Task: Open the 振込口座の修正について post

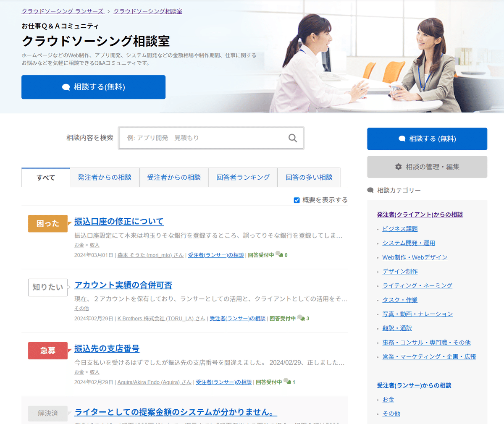Action: (x=119, y=221)
